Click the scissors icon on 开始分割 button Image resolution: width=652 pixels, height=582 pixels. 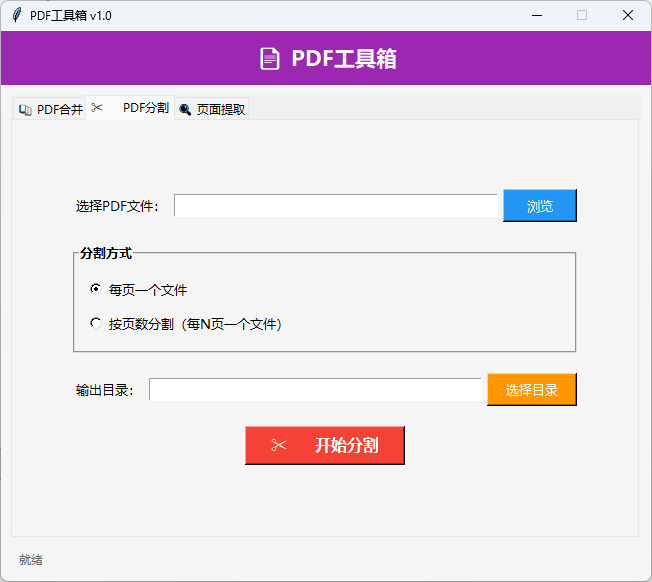tap(279, 445)
